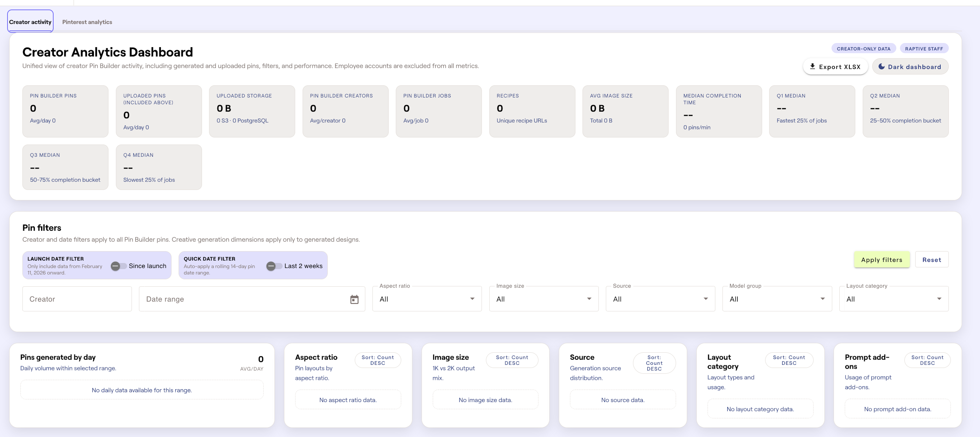980x437 pixels.
Task: Click the Creator input field
Action: pyautogui.click(x=77, y=299)
